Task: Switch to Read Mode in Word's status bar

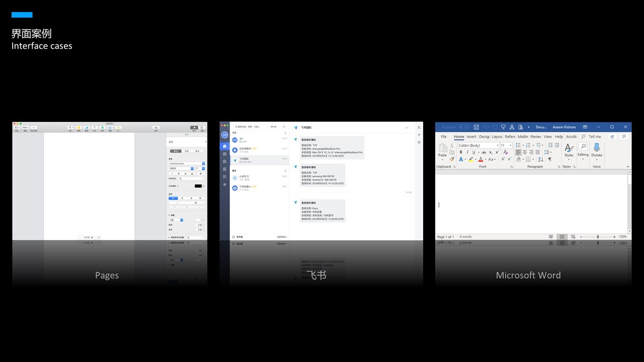Action: 551,237
